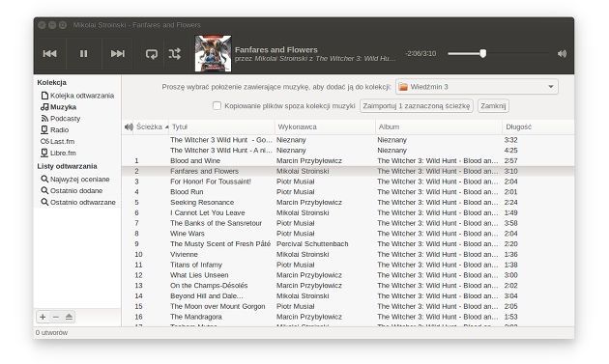Select the track Blood Run
Screen dimensions: 609x364
pyautogui.click(x=348, y=192)
